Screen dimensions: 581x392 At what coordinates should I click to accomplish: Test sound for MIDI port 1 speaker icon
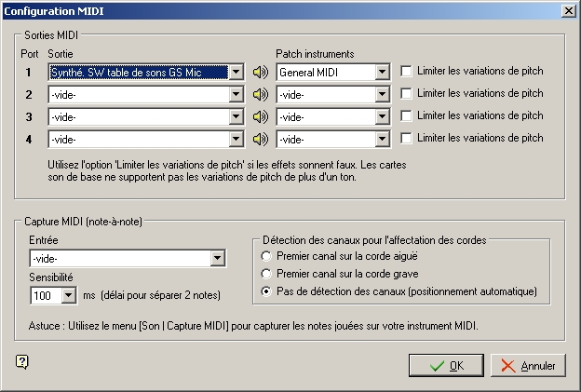[260, 72]
